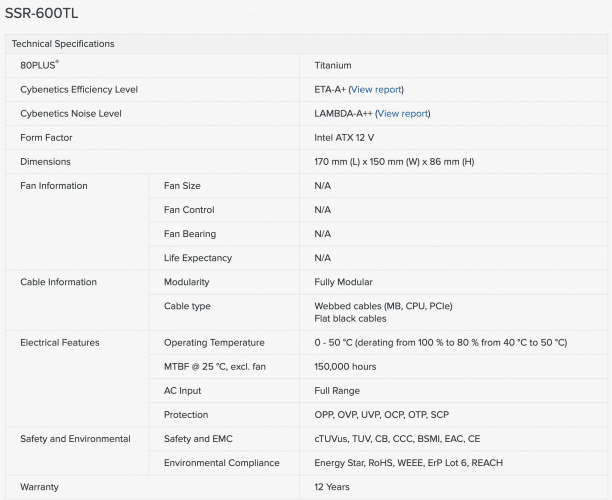Click the Technical Specifications table header

[63, 44]
